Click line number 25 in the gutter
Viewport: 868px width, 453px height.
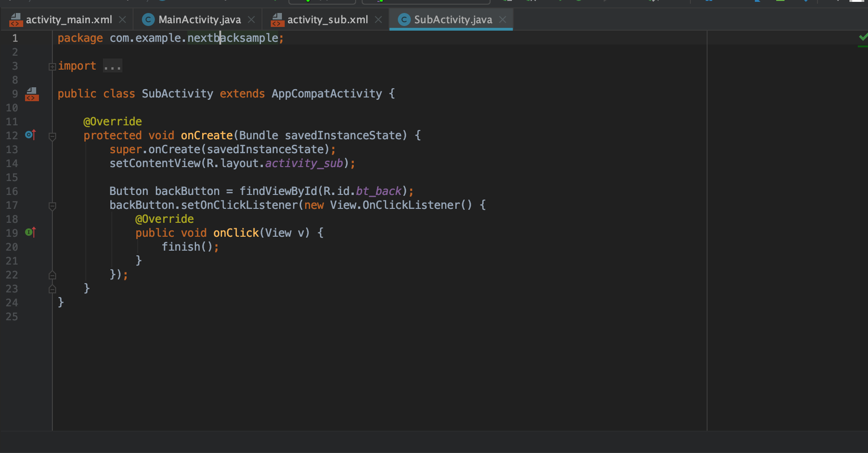12,317
